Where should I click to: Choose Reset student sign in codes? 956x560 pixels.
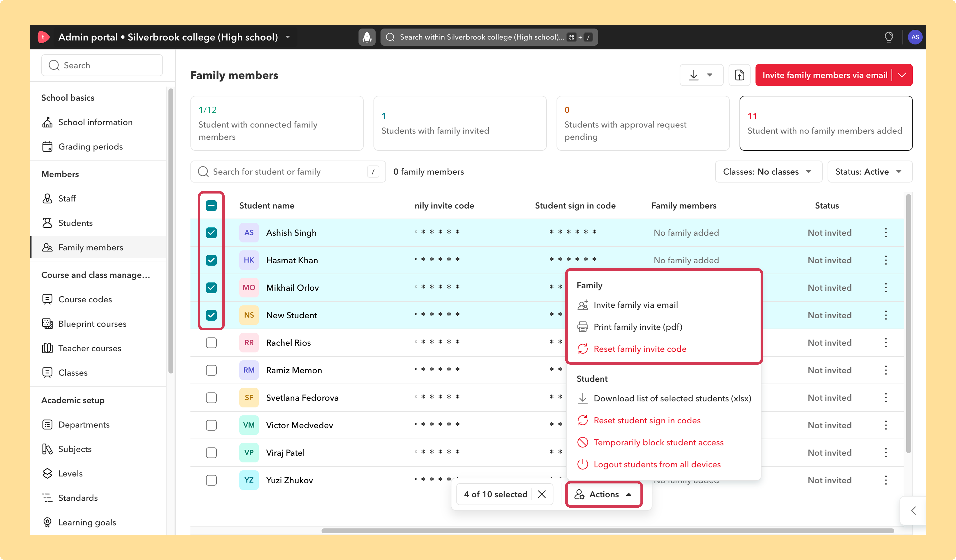pos(639,420)
